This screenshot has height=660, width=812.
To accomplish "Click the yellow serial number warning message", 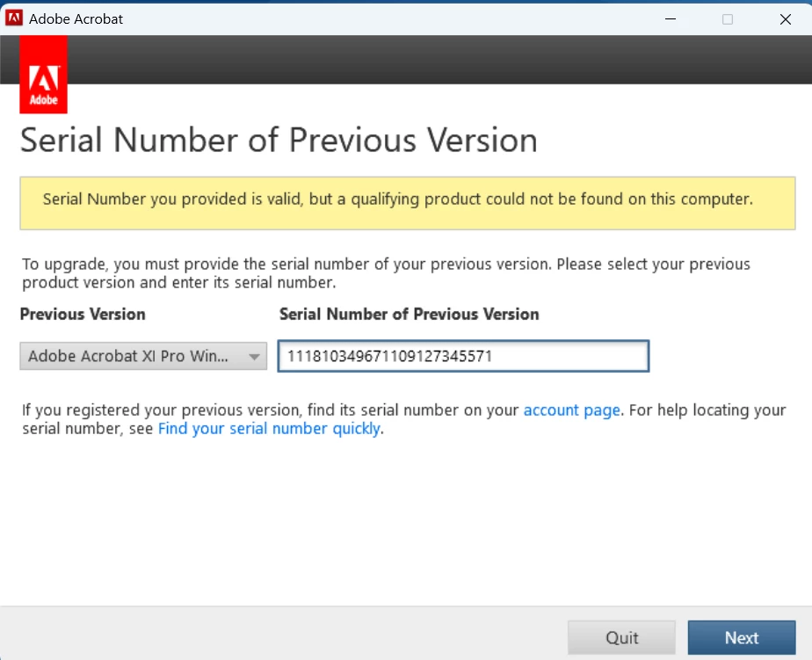I will coord(408,203).
